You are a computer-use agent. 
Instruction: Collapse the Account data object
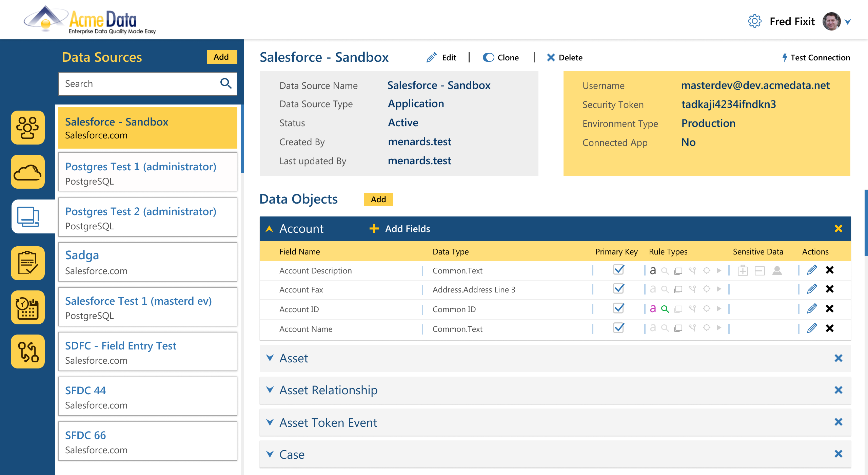270,229
